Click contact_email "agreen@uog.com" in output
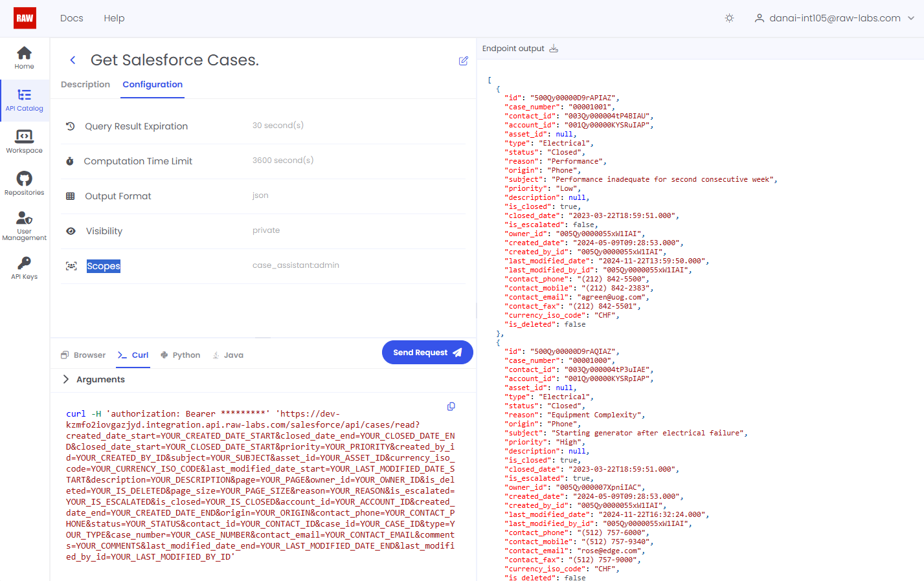The image size is (924, 581). 577,298
